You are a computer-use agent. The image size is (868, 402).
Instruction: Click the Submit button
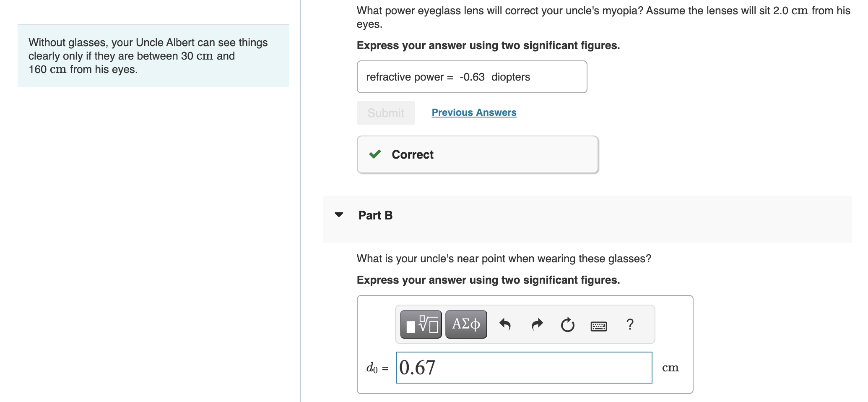tap(385, 112)
